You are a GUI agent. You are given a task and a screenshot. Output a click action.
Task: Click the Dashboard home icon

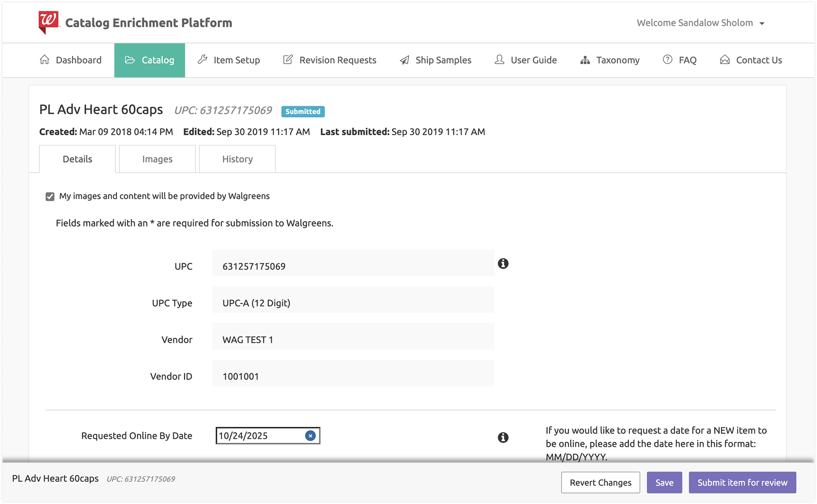(x=45, y=60)
